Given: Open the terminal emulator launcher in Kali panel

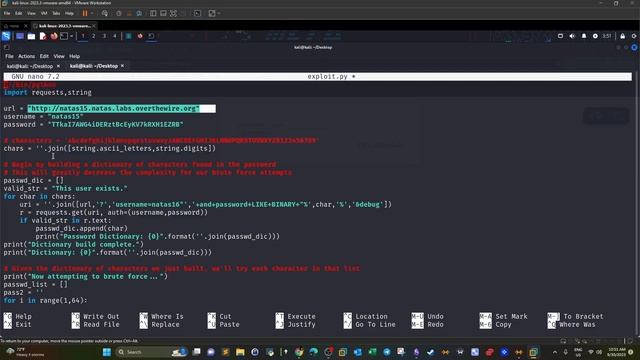Looking at the screenshot, I should (64, 36).
